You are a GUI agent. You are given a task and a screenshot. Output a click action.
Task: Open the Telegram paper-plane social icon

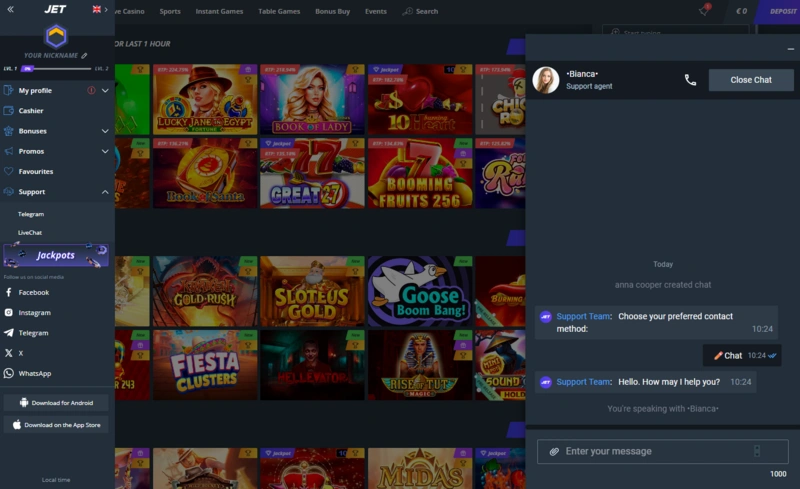point(9,333)
